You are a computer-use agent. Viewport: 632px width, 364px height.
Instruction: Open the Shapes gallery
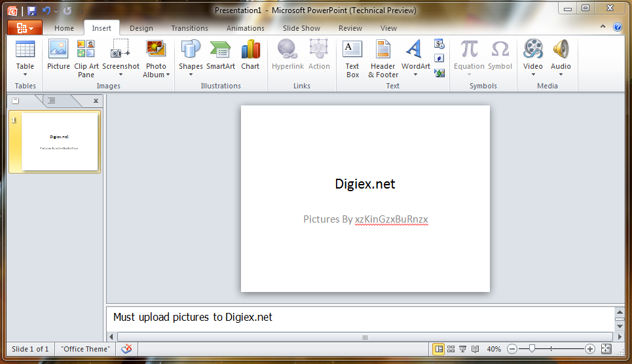pyautogui.click(x=191, y=54)
